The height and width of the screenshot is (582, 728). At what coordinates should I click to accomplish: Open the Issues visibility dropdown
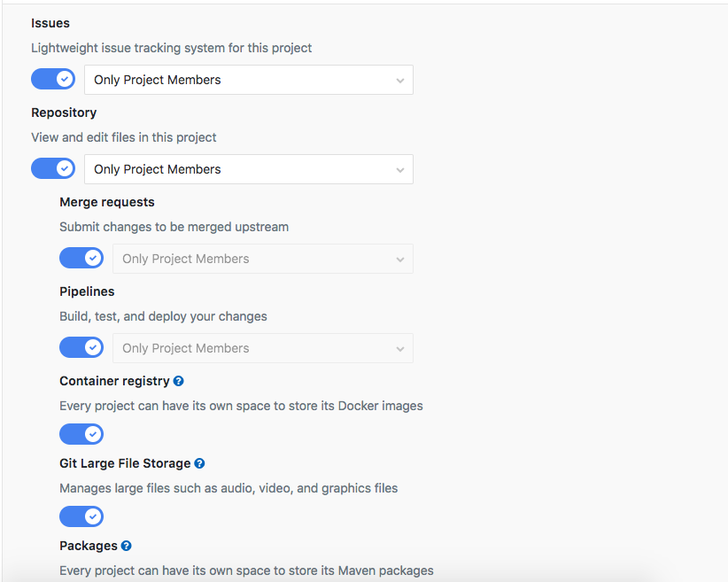[248, 80]
